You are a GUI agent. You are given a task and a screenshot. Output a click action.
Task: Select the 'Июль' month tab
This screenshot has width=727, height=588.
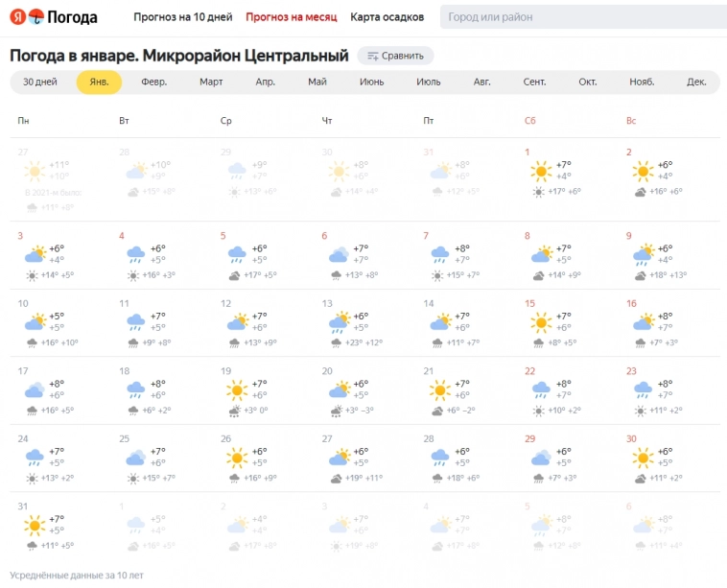click(x=429, y=82)
